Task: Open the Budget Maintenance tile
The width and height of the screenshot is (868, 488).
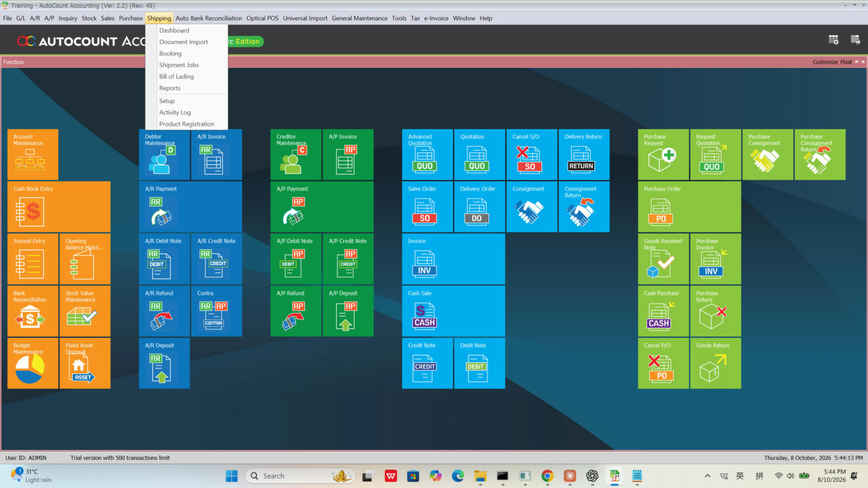Action: 33,363
